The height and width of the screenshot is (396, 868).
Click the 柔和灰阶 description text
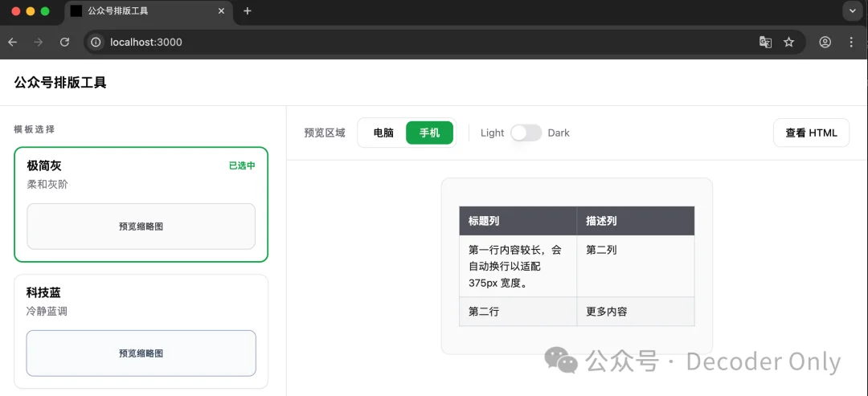click(47, 184)
